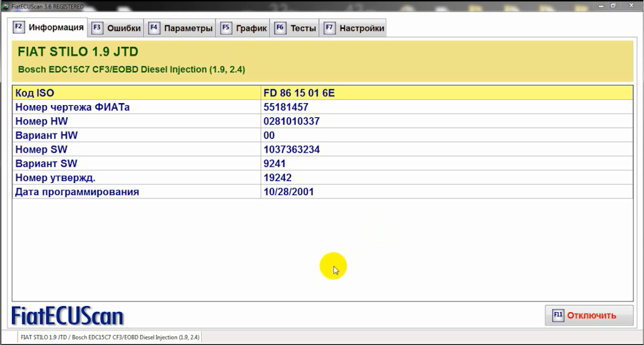Click the status bar FIAT STILO text
This screenshot has height=345, width=644.
(x=109, y=337)
